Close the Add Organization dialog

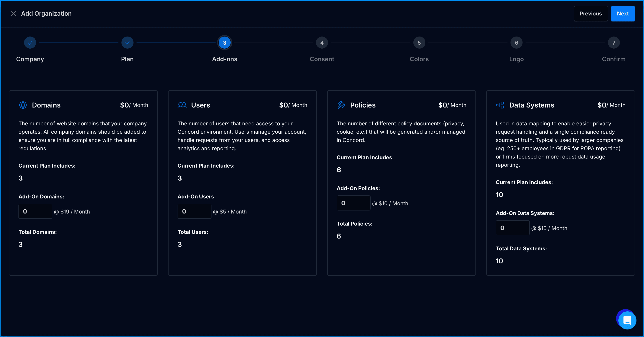point(14,14)
